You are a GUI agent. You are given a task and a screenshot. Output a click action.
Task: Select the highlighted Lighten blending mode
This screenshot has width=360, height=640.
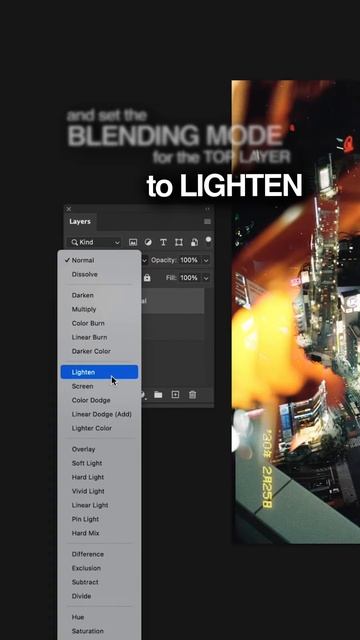100,372
